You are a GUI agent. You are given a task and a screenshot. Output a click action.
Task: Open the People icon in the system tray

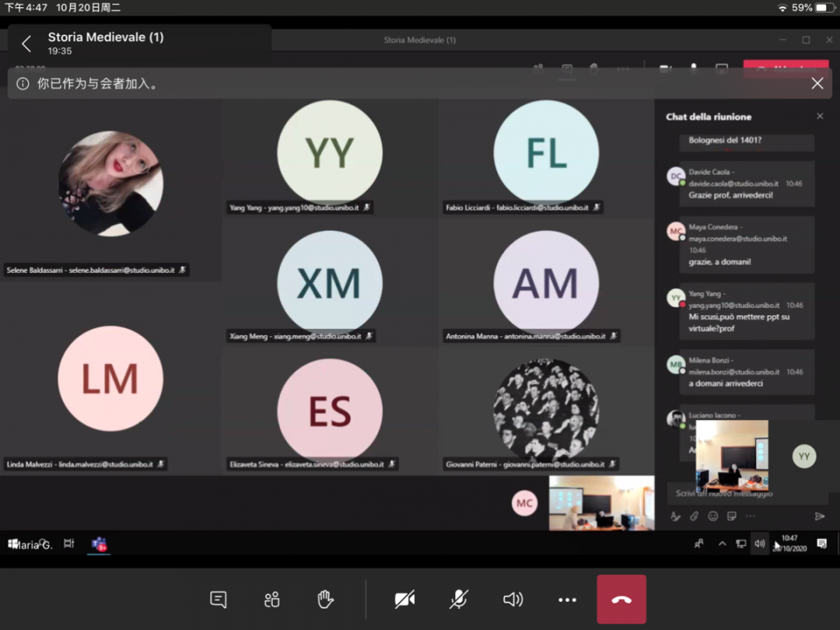(x=699, y=544)
